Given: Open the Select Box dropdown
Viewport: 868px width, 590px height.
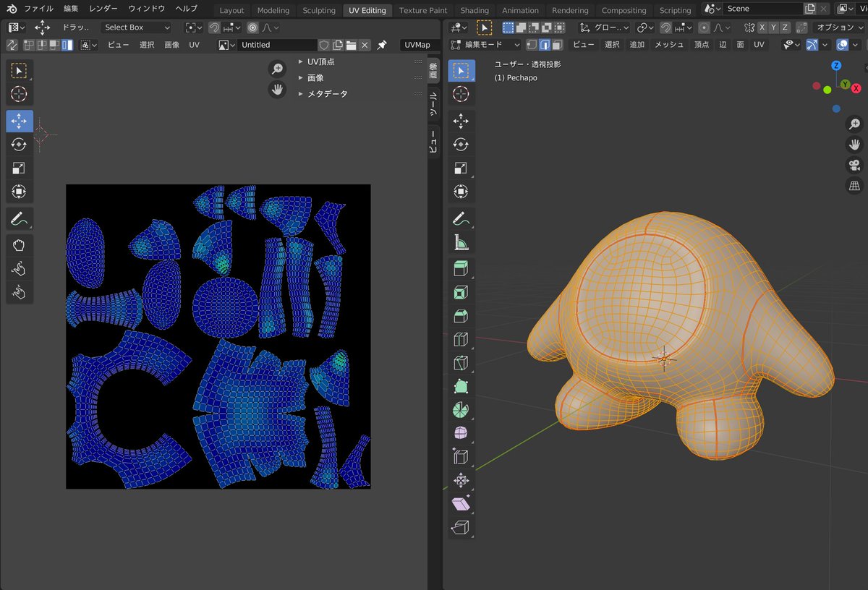Looking at the screenshot, I should point(136,27).
